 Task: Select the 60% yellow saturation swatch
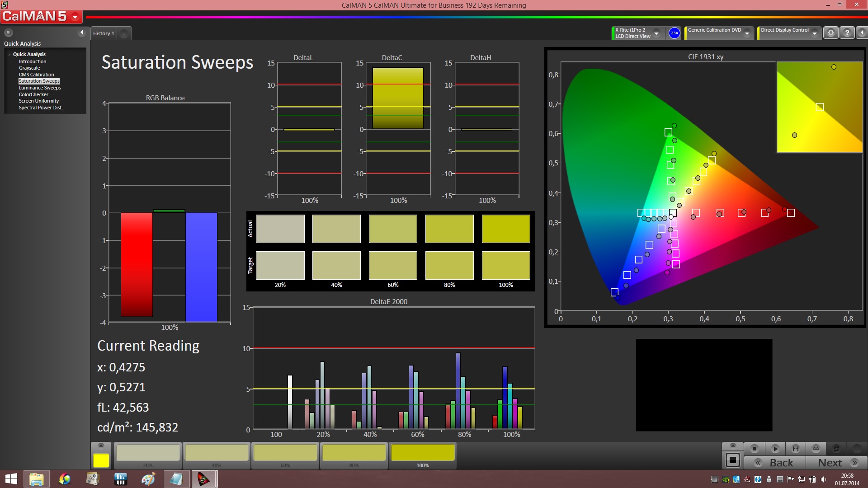pyautogui.click(x=285, y=453)
